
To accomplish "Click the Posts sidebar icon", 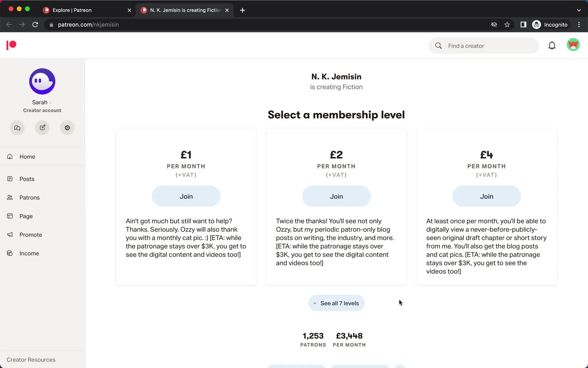I will click(x=10, y=179).
